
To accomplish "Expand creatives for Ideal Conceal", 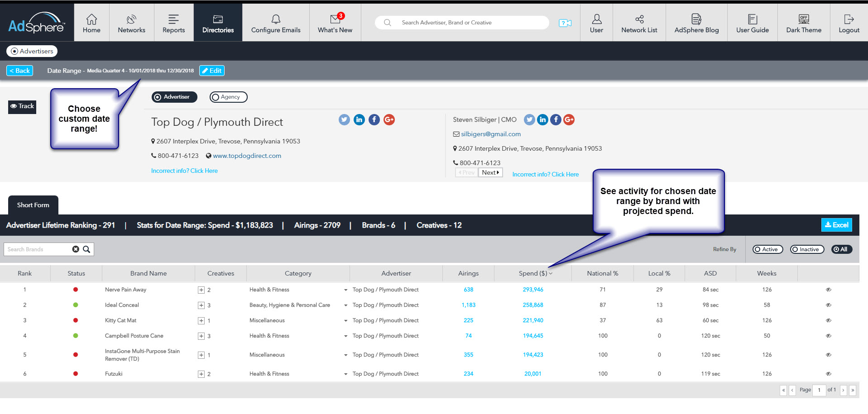I will pyautogui.click(x=201, y=305).
